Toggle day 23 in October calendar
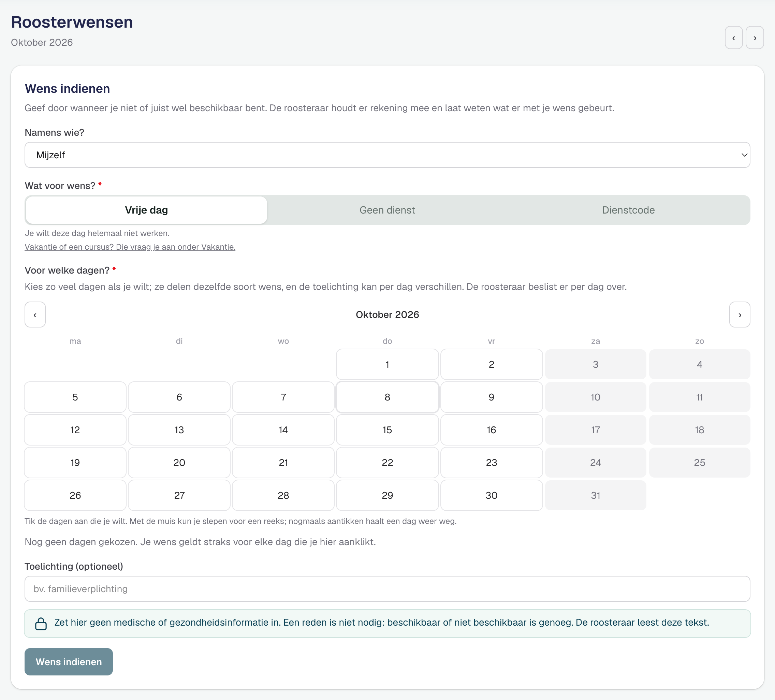The width and height of the screenshot is (775, 700). (x=491, y=463)
